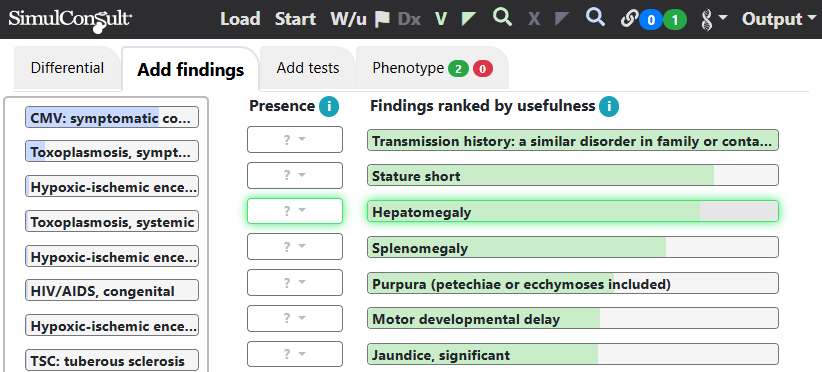Open the DNA helix genome menu
This screenshot has height=372, width=822.
713,20
